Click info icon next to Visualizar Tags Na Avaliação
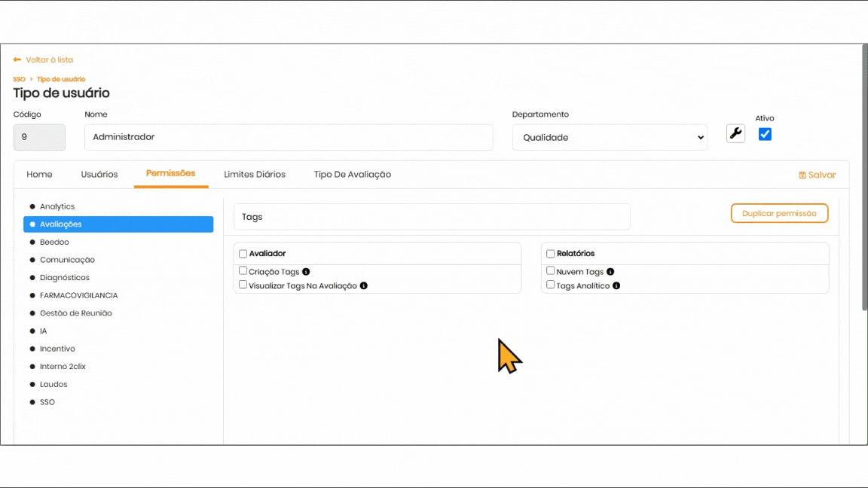Screen dimensions: 868x488 (364, 286)
